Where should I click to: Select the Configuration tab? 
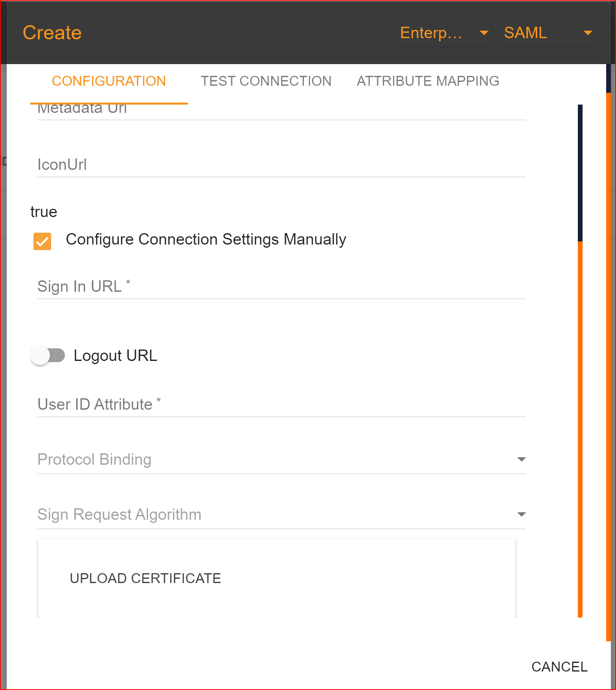point(109,81)
